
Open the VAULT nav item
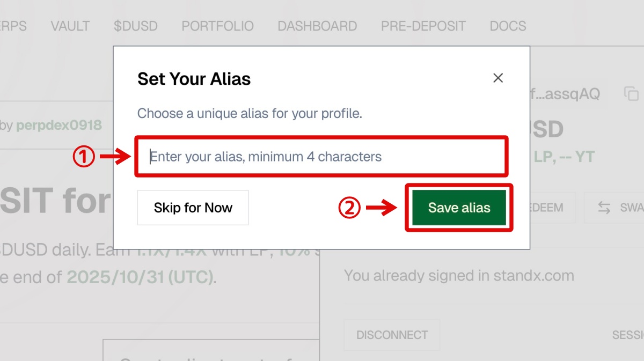point(70,26)
